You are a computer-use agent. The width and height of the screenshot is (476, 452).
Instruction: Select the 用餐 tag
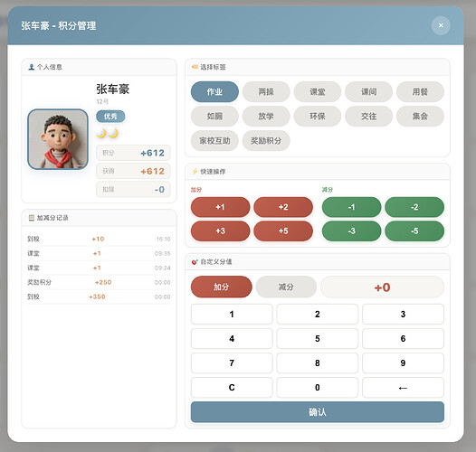pyautogui.click(x=420, y=91)
